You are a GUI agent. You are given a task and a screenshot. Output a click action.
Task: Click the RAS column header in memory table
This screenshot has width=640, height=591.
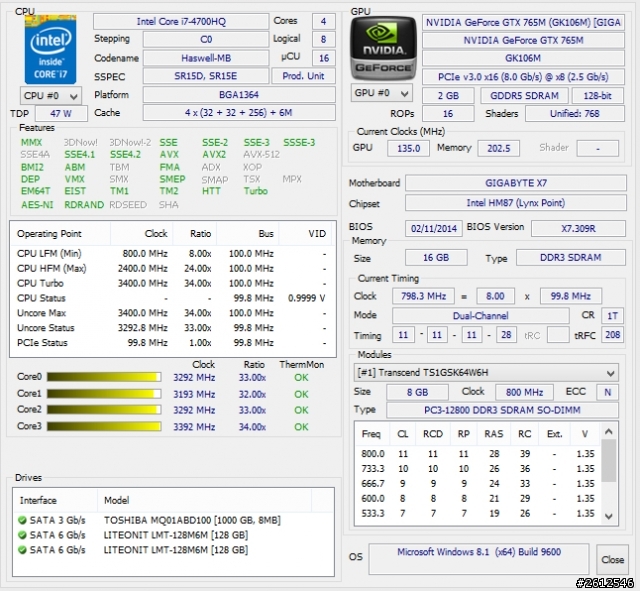(x=493, y=434)
